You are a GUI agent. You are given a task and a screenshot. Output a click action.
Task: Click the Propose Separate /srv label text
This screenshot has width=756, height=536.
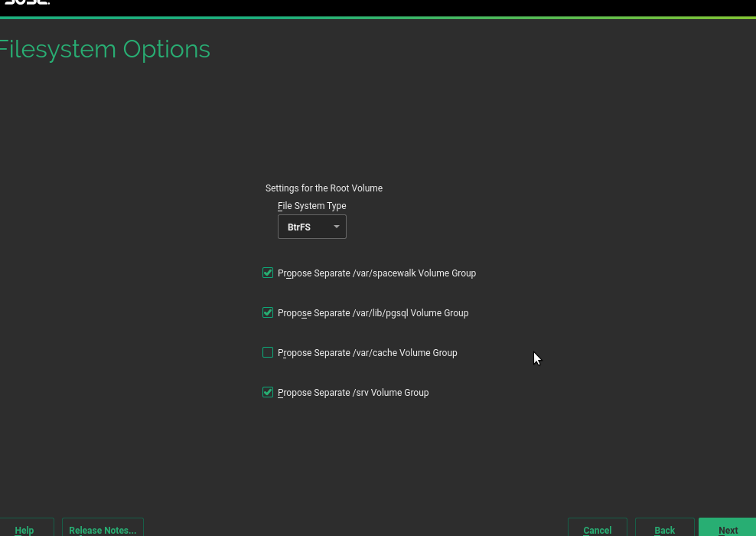pyautogui.click(x=353, y=393)
